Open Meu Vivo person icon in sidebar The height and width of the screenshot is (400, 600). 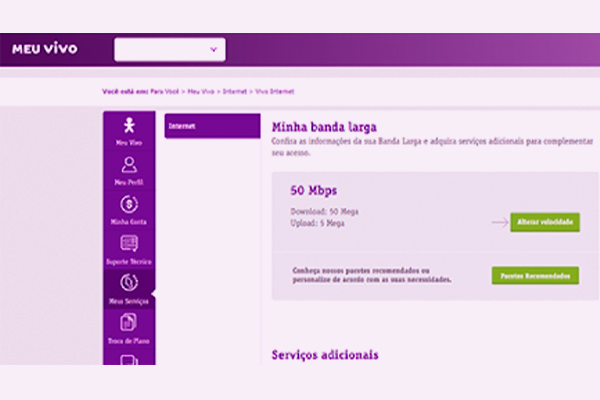129,125
